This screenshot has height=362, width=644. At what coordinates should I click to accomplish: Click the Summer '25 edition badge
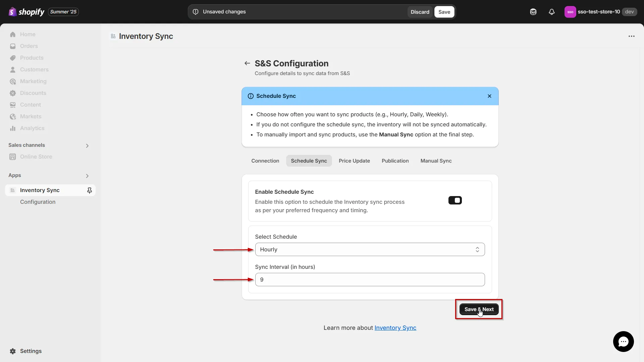click(63, 12)
